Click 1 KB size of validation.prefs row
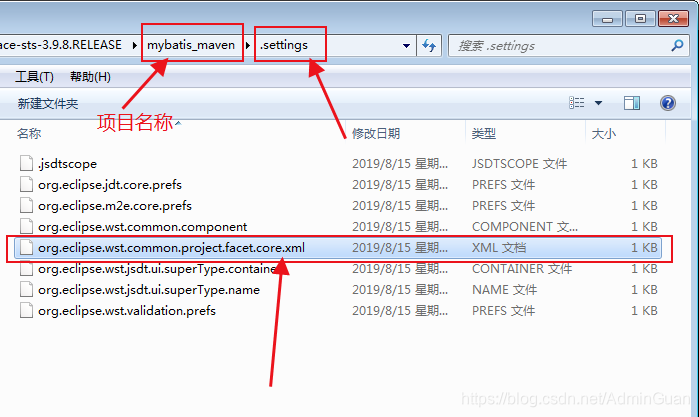 644,310
